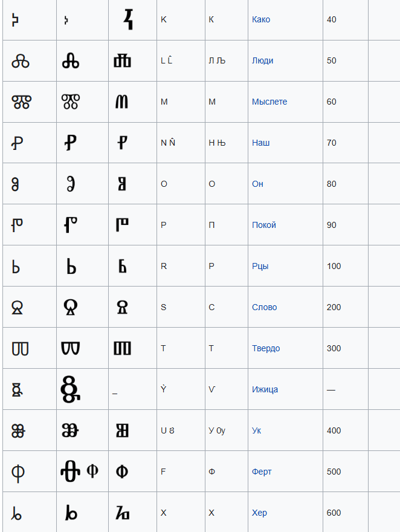Open the Люди link
Viewport: 400px width, 532px height.
262,60
